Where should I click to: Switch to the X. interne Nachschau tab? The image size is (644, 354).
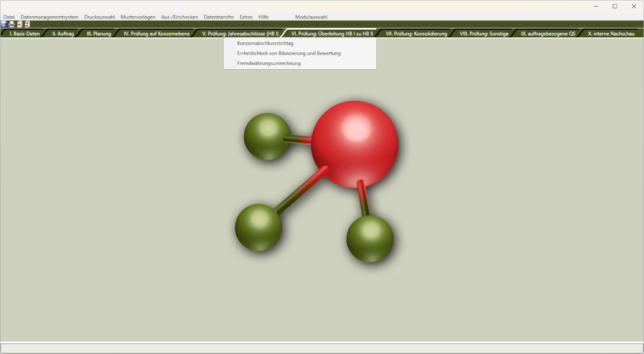pos(611,34)
